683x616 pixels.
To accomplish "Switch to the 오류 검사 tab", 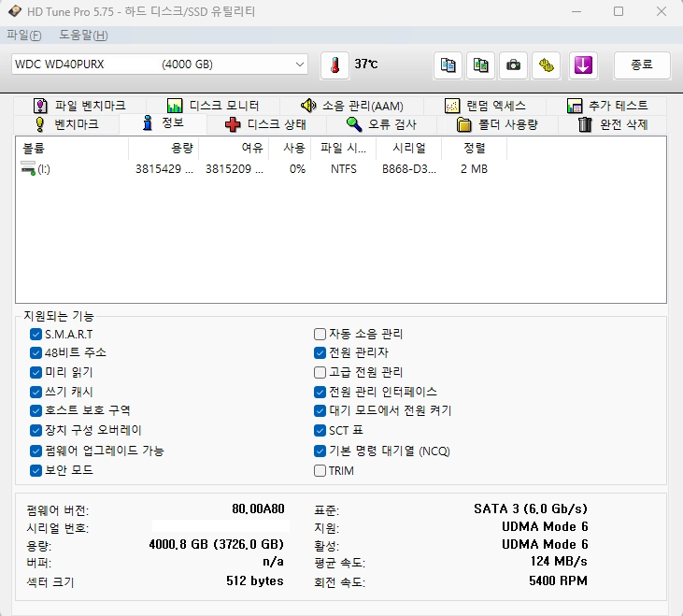I will [x=381, y=124].
